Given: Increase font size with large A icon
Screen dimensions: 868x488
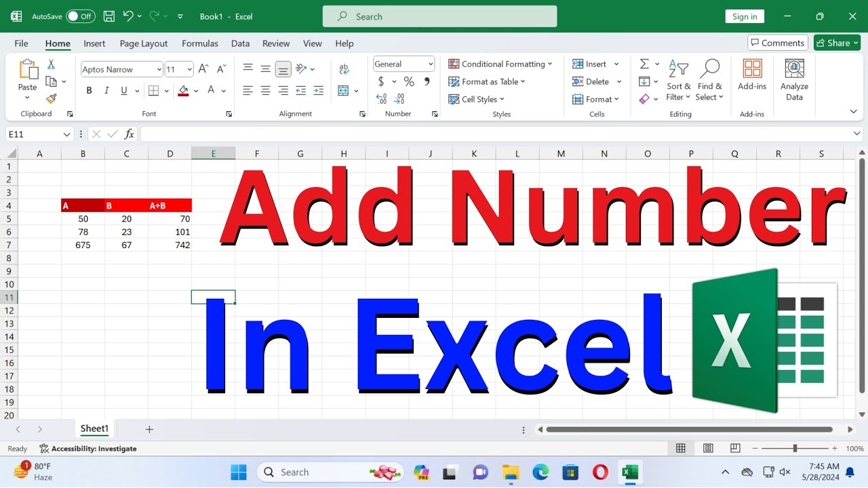Looking at the screenshot, I should (x=203, y=69).
